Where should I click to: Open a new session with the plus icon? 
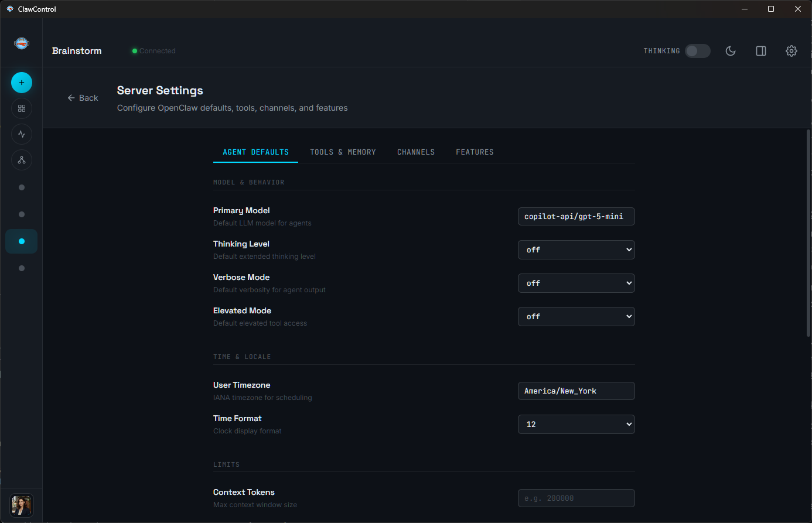21,83
